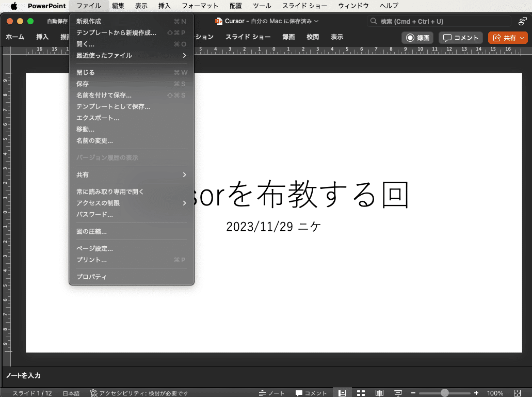532x397 pixels.
Task: Switch to normal view in status bar
Action: 342,393
